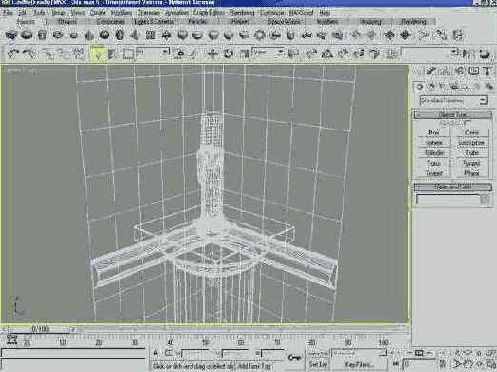
Task: Click the Cone button in Object Type
Action: [x=472, y=132]
